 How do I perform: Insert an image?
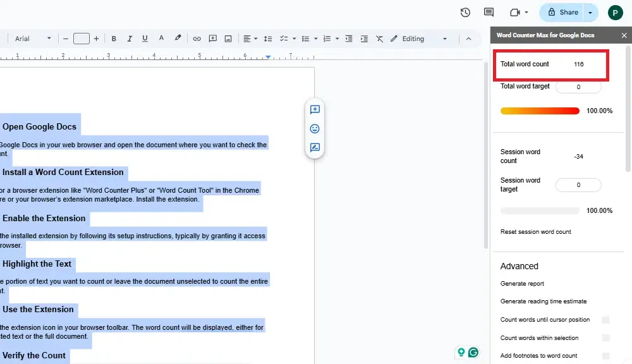click(228, 39)
